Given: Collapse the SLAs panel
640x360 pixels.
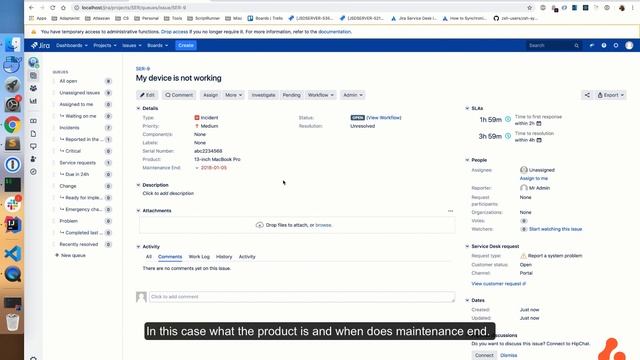Looking at the screenshot, I should coord(467,108).
